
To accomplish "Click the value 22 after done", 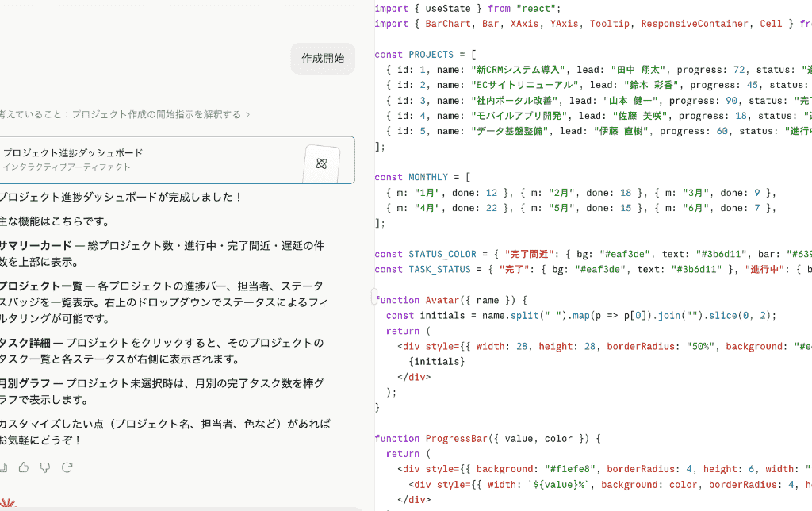I will [x=492, y=208].
